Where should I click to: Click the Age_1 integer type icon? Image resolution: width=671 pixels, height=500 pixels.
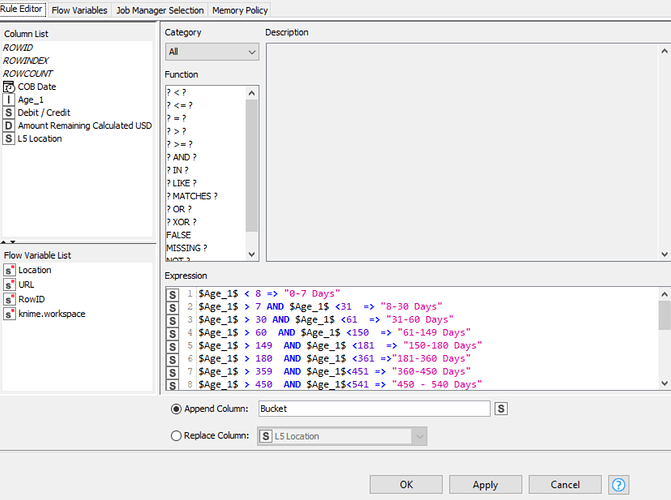(9, 100)
